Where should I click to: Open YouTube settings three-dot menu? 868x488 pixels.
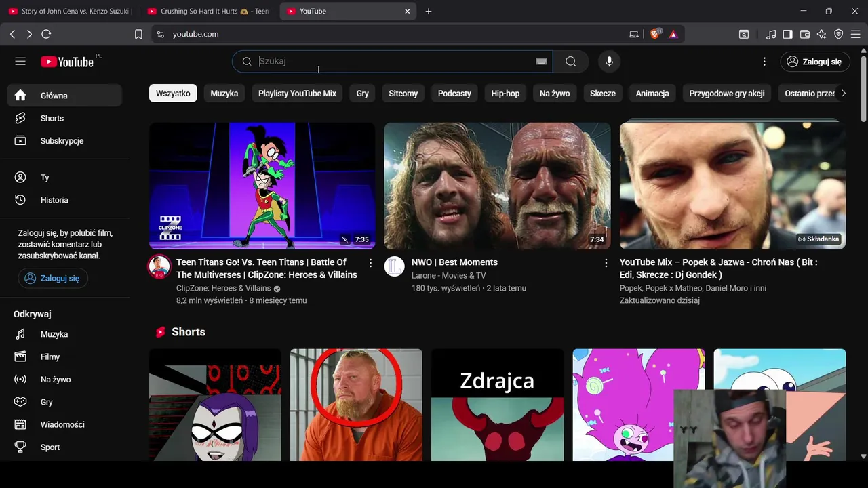tap(764, 62)
